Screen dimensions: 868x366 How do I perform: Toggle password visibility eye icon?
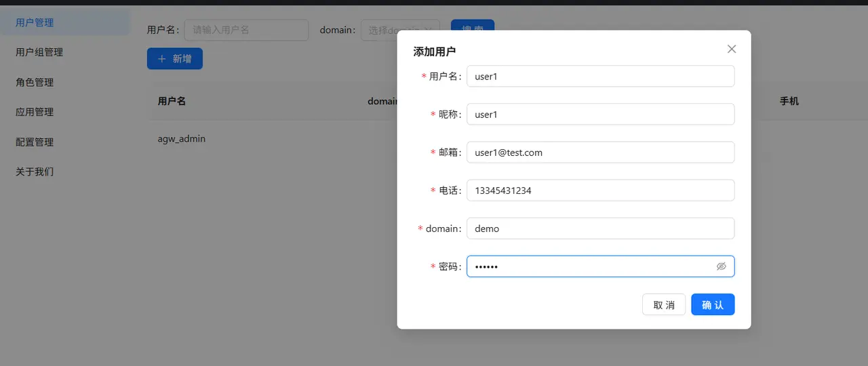click(722, 266)
